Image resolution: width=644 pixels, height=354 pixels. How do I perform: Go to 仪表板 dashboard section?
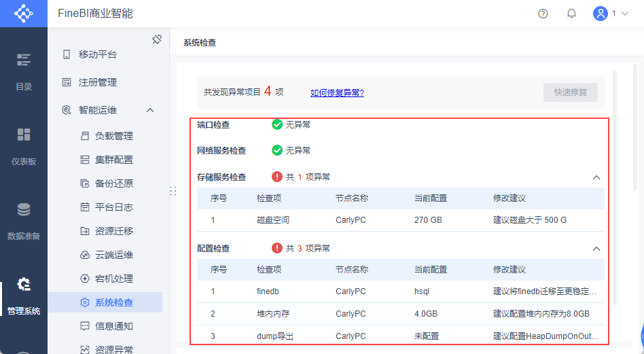(x=24, y=145)
